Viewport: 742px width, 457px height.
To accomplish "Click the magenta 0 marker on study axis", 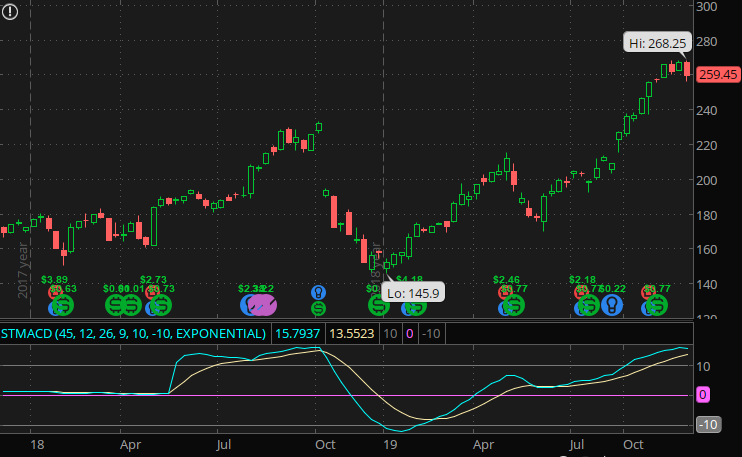I will [703, 395].
